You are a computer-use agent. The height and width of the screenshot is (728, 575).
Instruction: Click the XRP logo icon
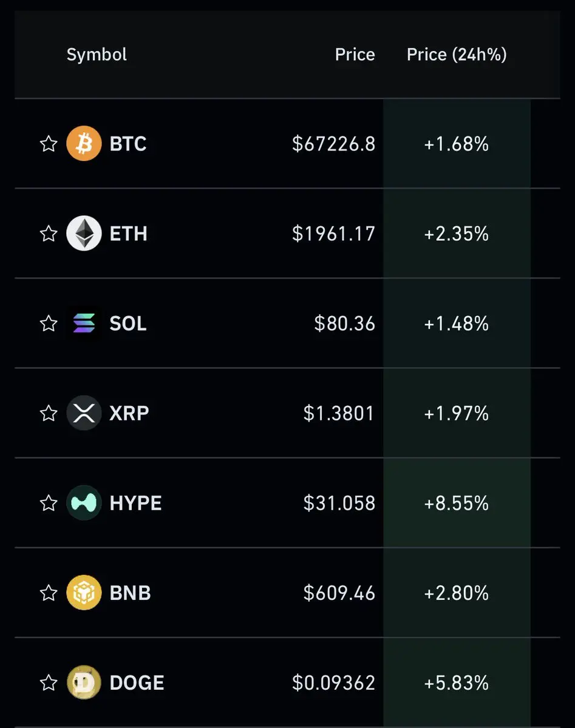(x=84, y=413)
